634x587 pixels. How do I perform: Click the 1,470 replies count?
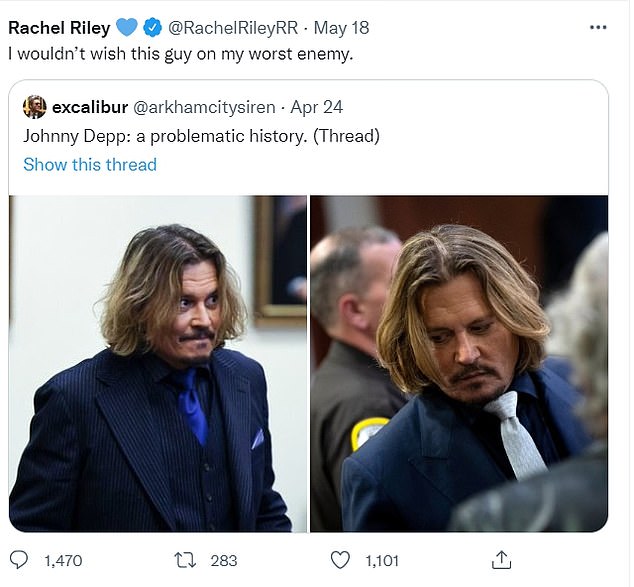point(63,561)
